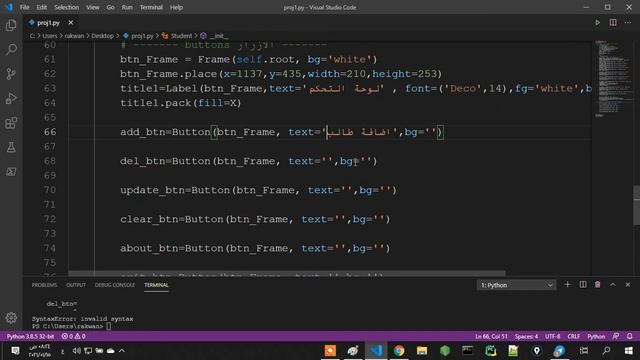The image size is (640, 360).
Task: Show hidden system tray icons chevron
Action: [x=122, y=351]
